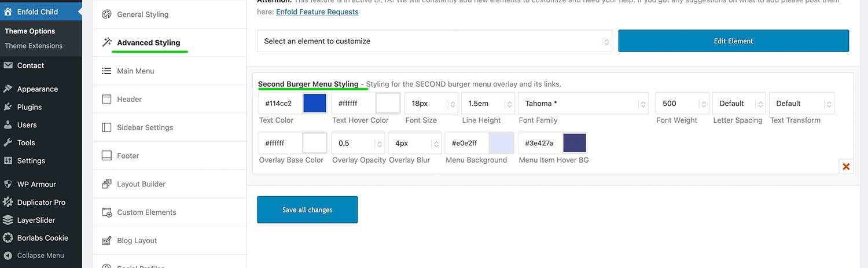Open the Font Weight 500 dropdown
Viewport: 868px width, 268px height.
tap(682, 104)
